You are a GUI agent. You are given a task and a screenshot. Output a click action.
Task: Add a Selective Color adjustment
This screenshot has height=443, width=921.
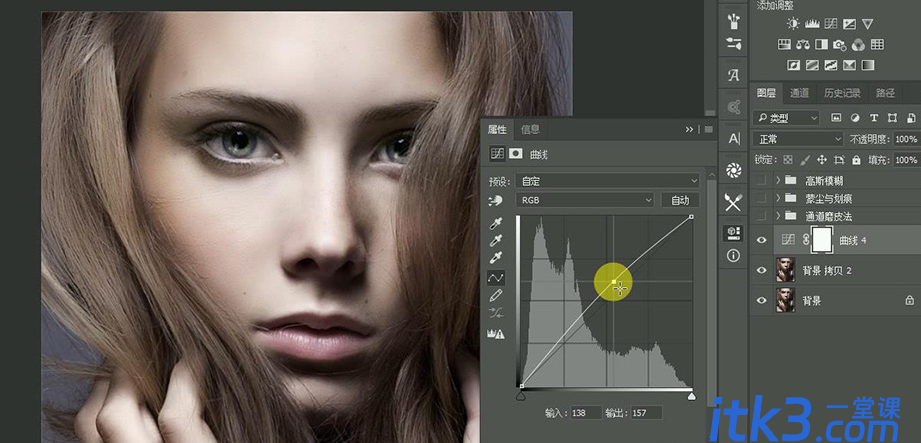(x=849, y=65)
